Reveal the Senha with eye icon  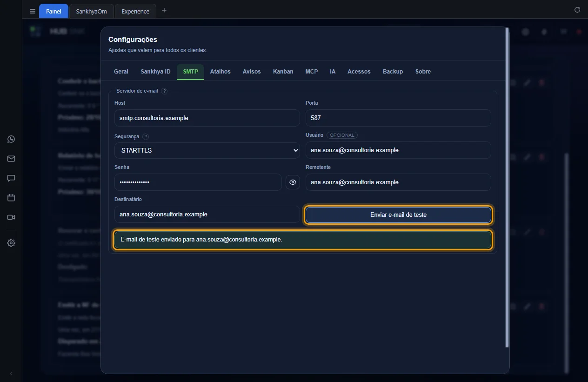click(x=293, y=182)
